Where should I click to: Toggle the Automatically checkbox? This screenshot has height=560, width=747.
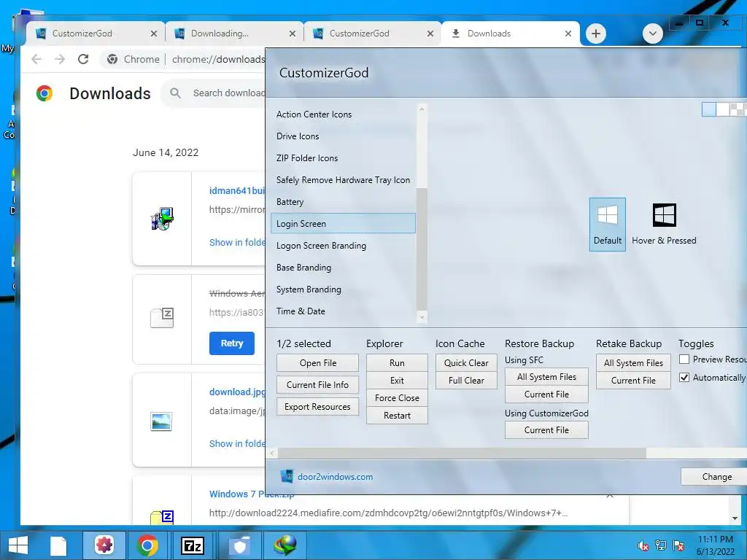(x=684, y=377)
